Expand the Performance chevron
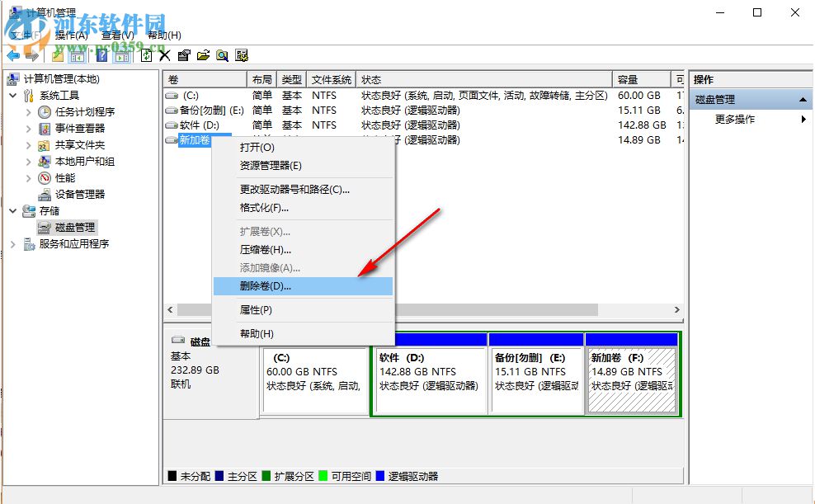This screenshot has width=815, height=504. 29,178
